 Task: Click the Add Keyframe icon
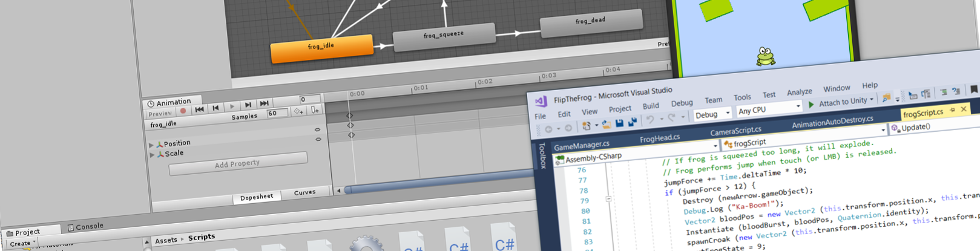tap(298, 111)
